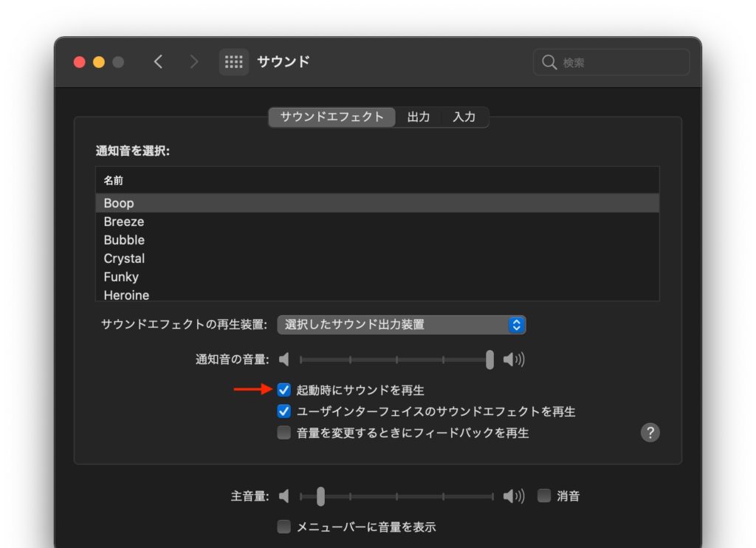Open the サウンドエフェクトの再生装置 dropdown
756x548 pixels.
tap(402, 325)
